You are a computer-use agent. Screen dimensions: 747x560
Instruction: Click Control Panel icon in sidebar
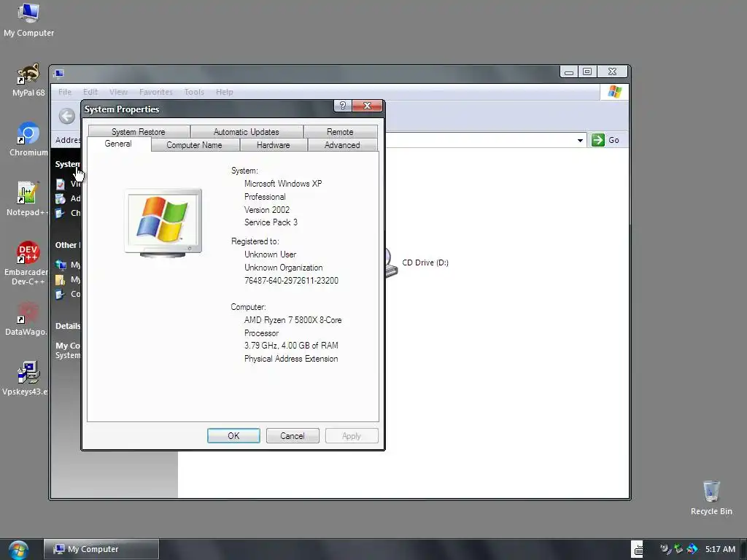[x=61, y=295]
